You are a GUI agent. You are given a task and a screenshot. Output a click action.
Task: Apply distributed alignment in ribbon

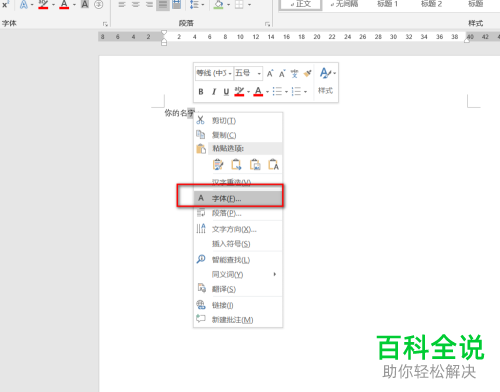coord(177,5)
